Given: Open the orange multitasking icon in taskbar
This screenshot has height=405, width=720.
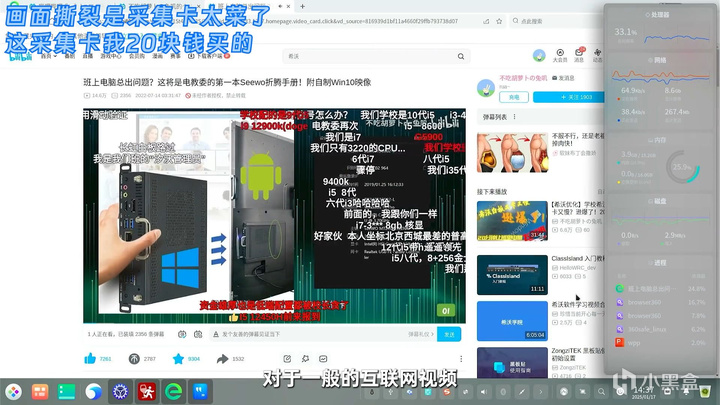Looking at the screenshot, I should (x=40, y=392).
